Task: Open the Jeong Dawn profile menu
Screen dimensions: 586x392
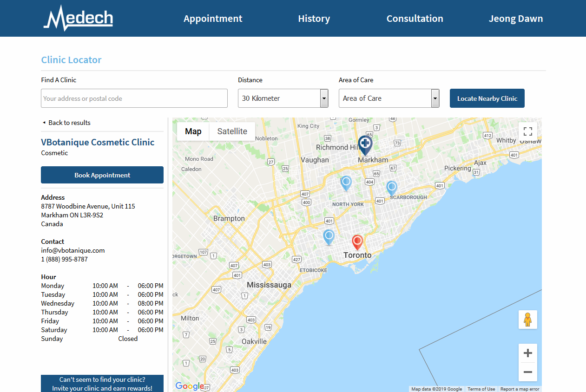Action: pyautogui.click(x=516, y=19)
